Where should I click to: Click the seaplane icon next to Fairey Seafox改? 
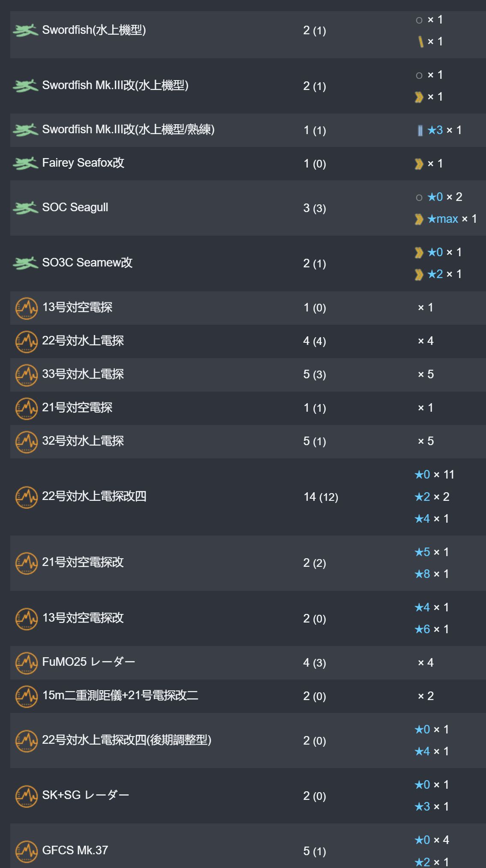tap(25, 163)
